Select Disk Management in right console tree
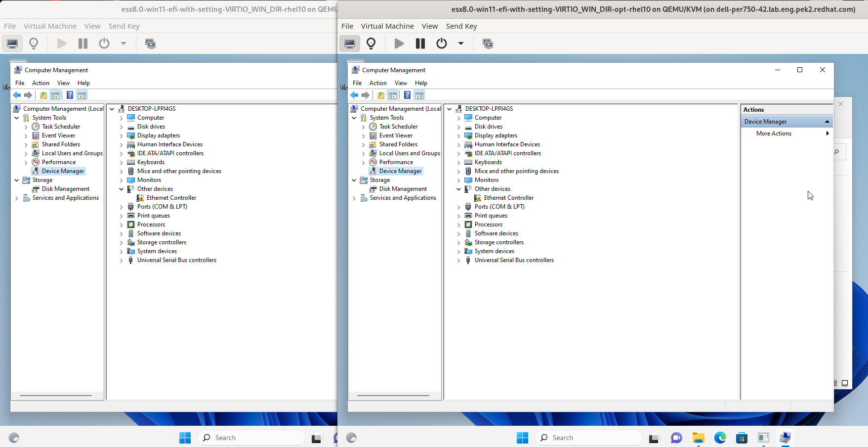 point(403,189)
